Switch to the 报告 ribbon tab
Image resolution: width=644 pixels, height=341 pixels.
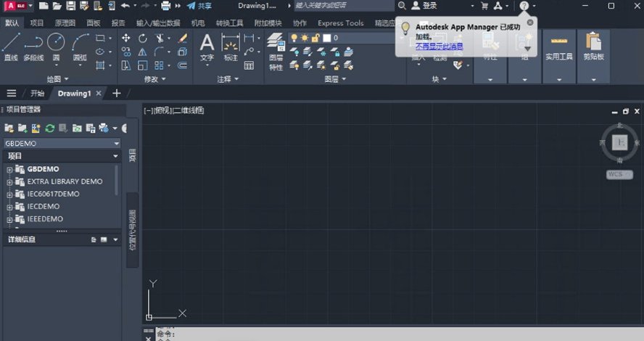coord(118,23)
